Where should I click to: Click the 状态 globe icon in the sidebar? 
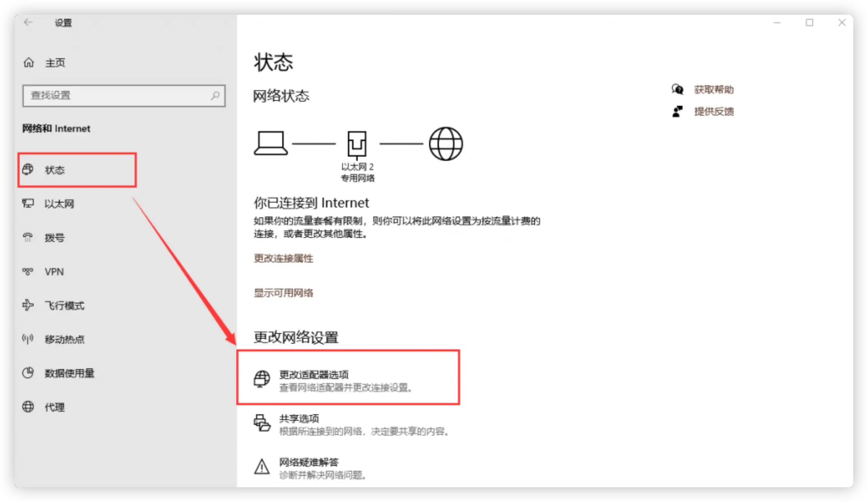(28, 169)
